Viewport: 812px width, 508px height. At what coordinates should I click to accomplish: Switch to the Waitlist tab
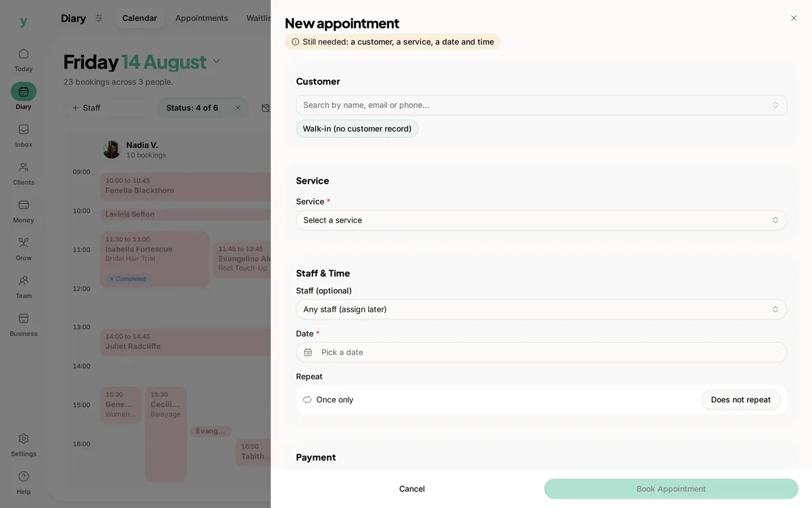pos(258,18)
